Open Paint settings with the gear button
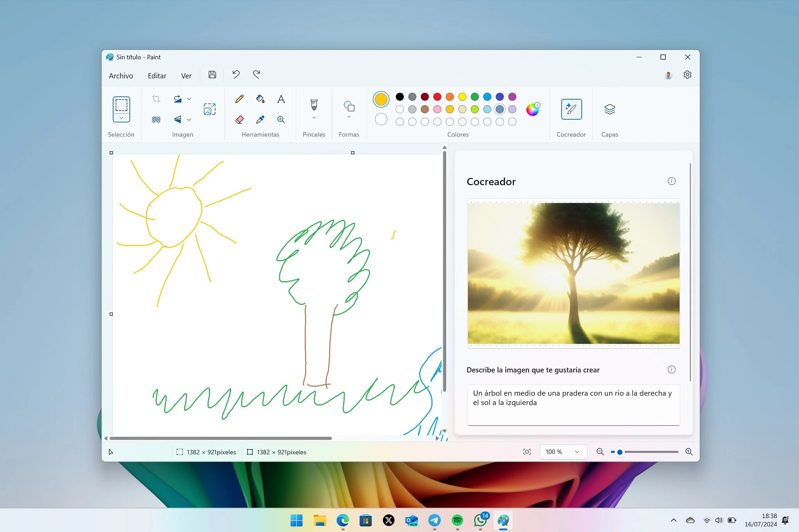This screenshot has width=799, height=532. [688, 75]
